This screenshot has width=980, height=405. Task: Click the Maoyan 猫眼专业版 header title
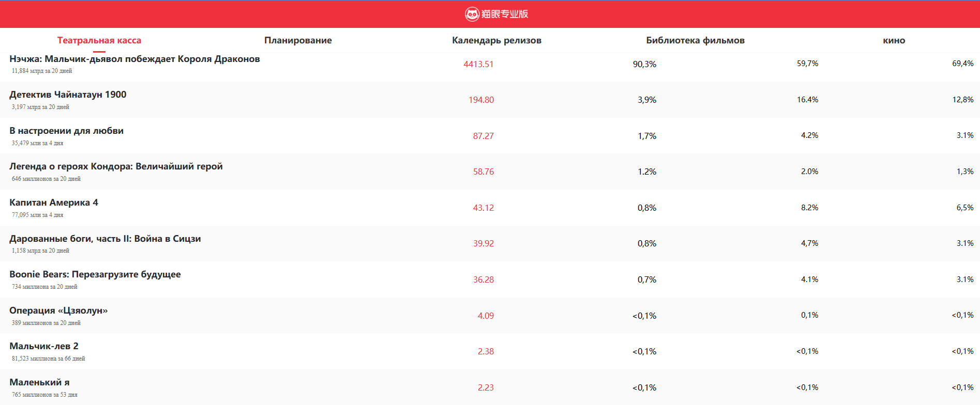(x=504, y=14)
